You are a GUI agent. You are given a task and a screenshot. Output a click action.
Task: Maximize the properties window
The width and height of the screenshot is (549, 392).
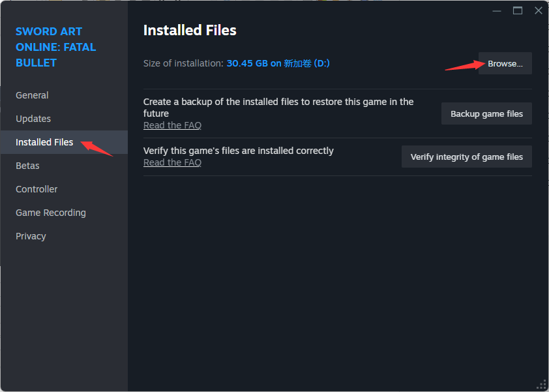coord(518,11)
